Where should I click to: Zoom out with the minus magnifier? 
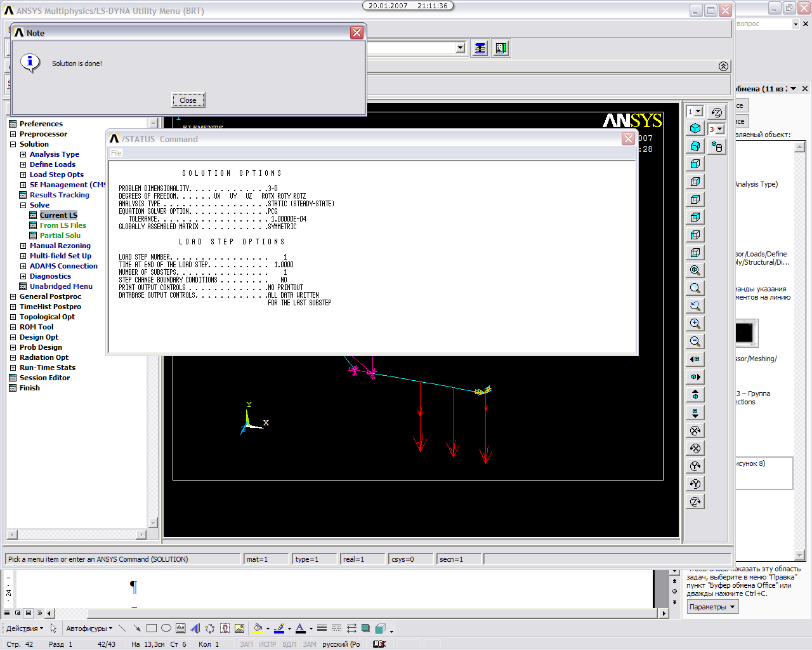[695, 342]
